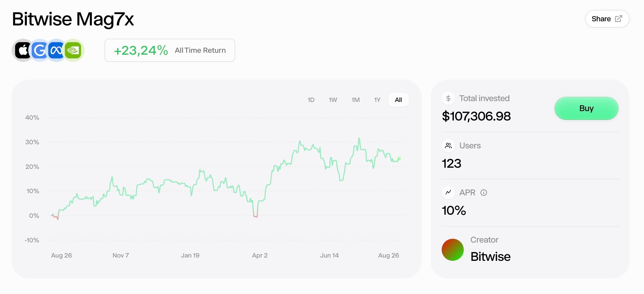Click the APR trend line icon
The height and width of the screenshot is (294, 644).
point(448,193)
